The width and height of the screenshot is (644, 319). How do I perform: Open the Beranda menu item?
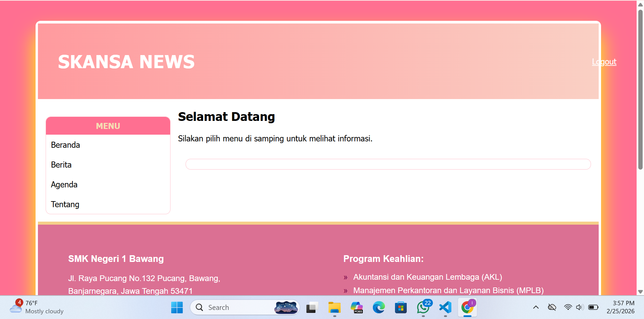pos(65,145)
